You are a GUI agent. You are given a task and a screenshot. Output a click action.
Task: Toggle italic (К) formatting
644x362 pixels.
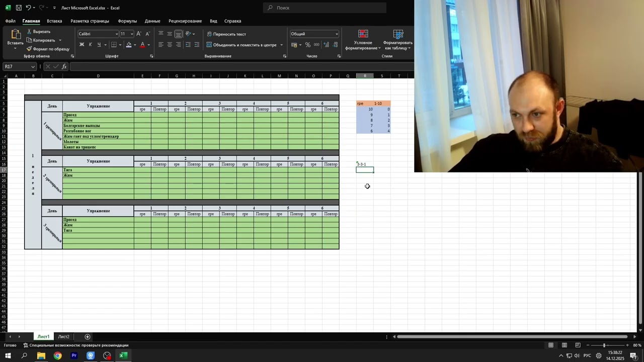coord(90,45)
